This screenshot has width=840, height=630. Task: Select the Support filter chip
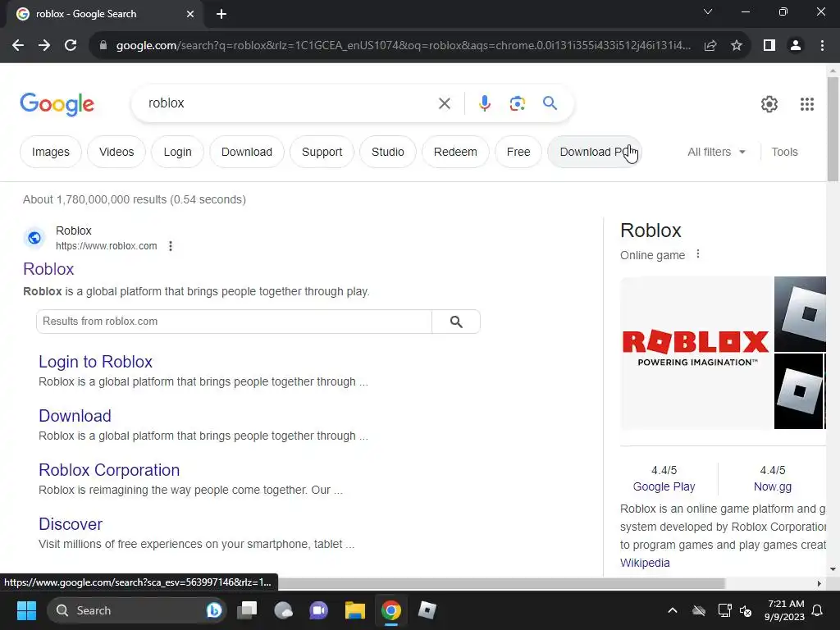[322, 152]
